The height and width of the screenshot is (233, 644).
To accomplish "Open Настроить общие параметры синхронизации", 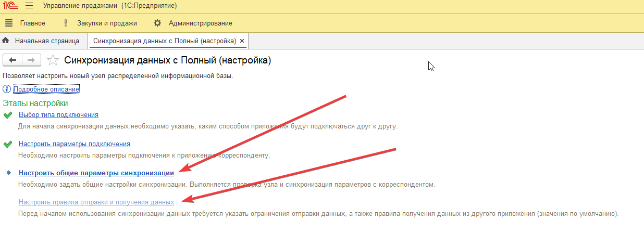I will click(96, 173).
